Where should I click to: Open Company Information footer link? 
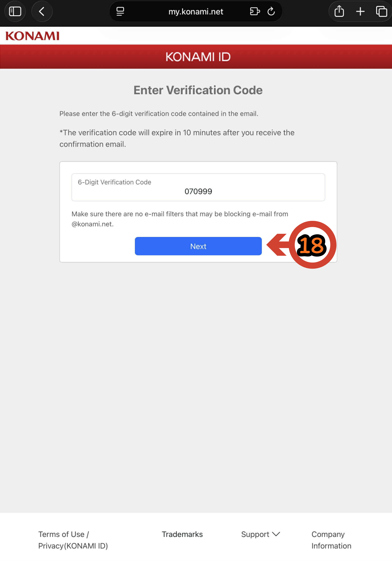coord(331,540)
